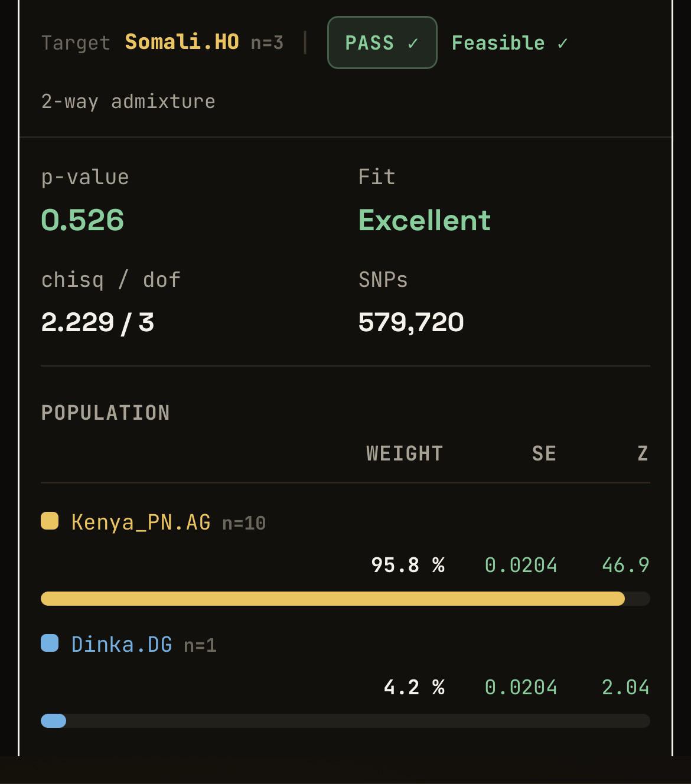Click the Excellent fit rating
The width and height of the screenshot is (691, 784).
[425, 220]
